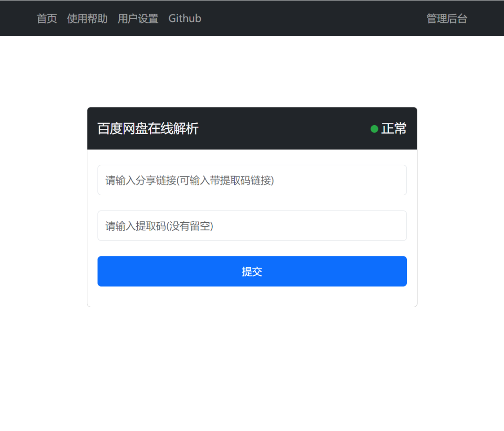Image resolution: width=504 pixels, height=431 pixels.
Task: Go to 用户设置 in navbar
Action: 138,19
